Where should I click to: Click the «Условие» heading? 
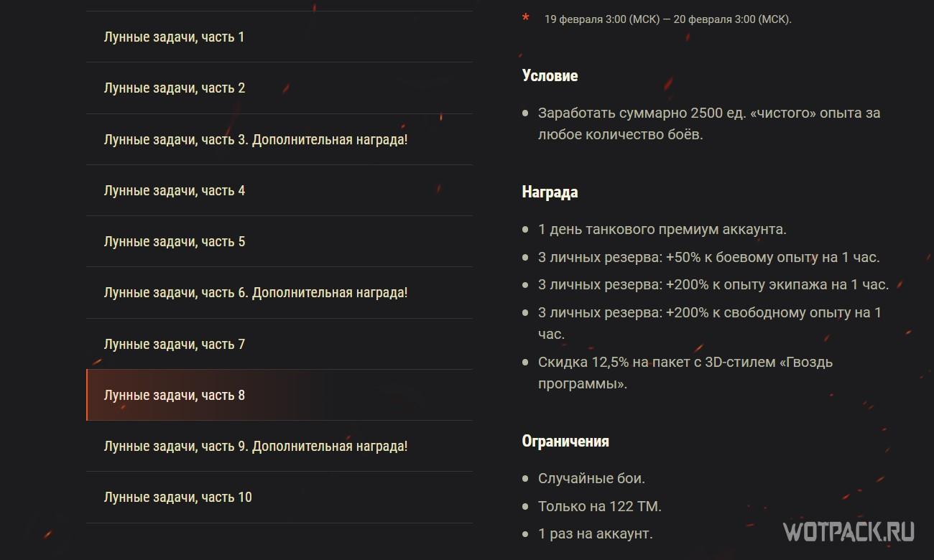coord(550,75)
